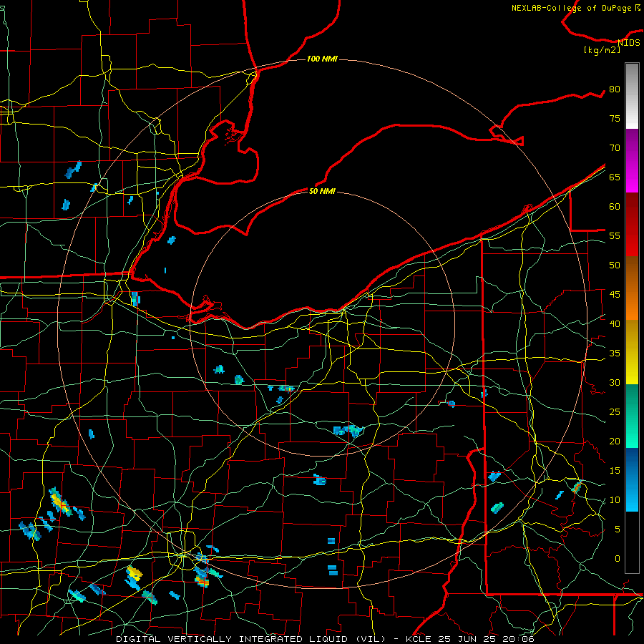The height and width of the screenshot is (644, 644).
Task: Click the 80 value on the scale
Action: 615,89
